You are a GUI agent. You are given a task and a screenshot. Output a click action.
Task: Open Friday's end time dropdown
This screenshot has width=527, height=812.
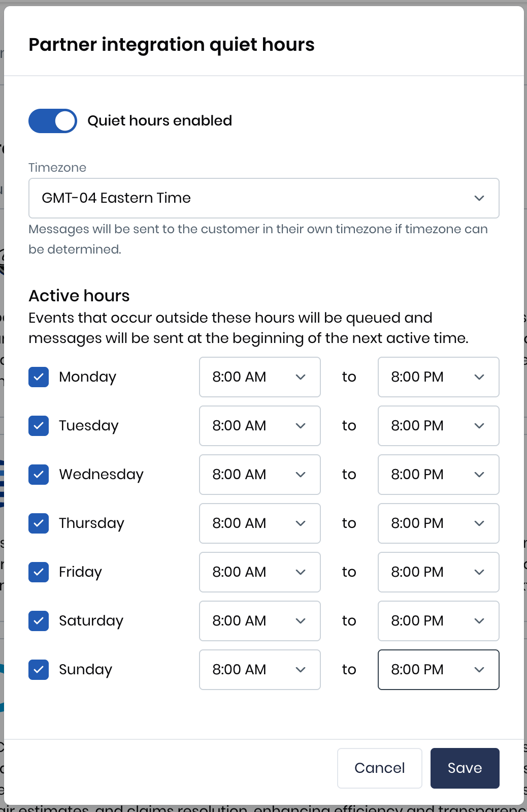(438, 572)
